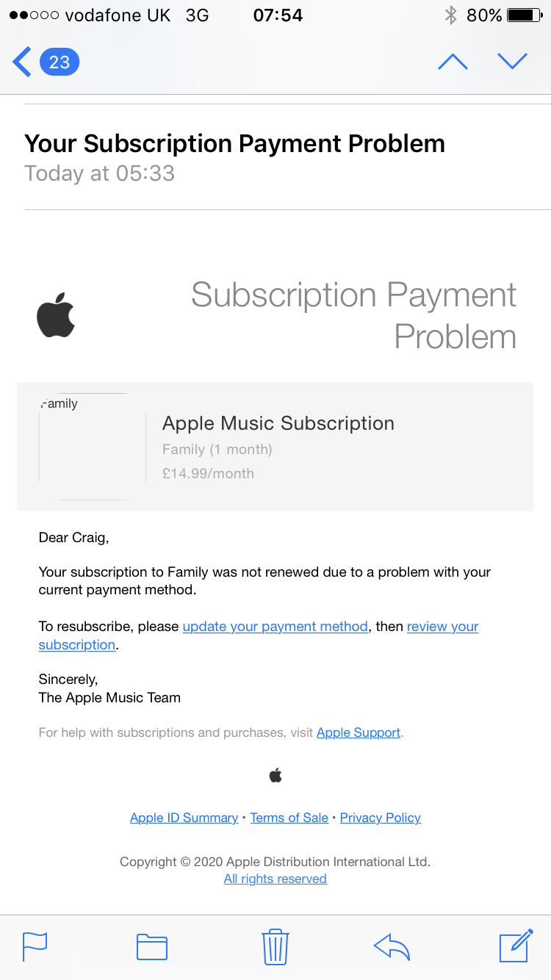551x980 pixels.
Task: Open Privacy Policy link
Action: click(x=380, y=818)
